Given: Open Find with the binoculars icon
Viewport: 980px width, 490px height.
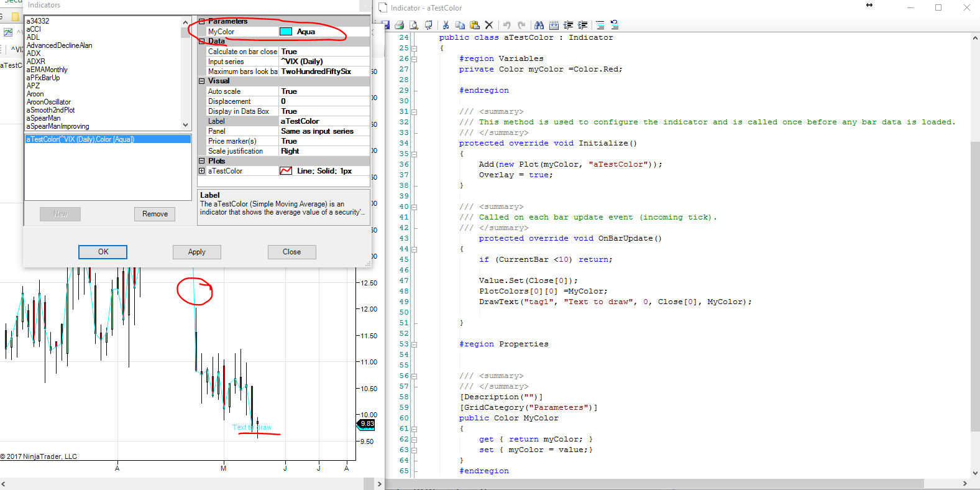Looking at the screenshot, I should click(539, 25).
